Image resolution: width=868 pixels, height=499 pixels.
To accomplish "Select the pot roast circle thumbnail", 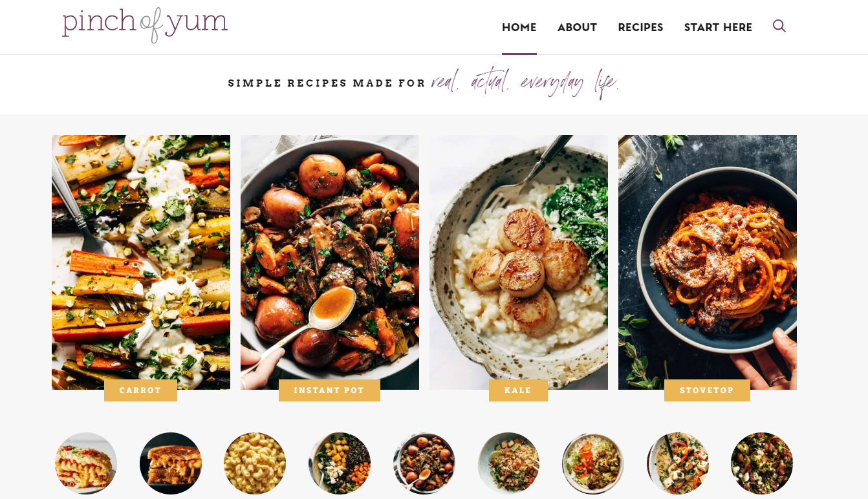I will pos(424,463).
